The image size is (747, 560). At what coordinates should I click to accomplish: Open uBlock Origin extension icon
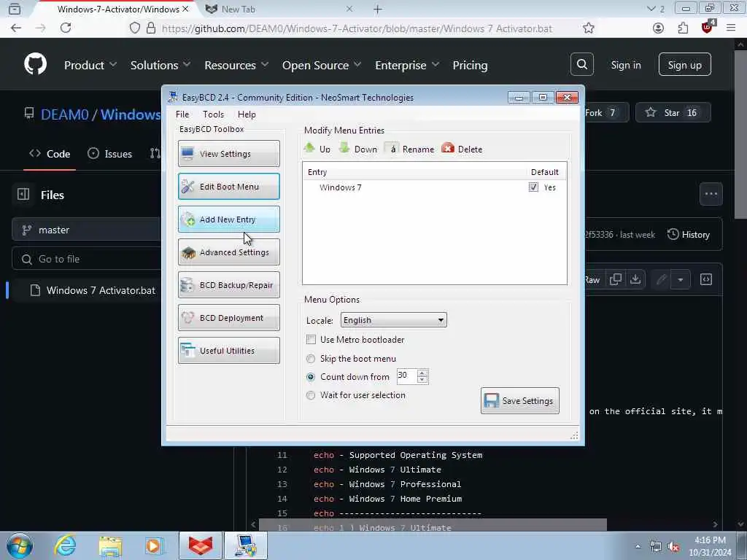click(x=708, y=27)
